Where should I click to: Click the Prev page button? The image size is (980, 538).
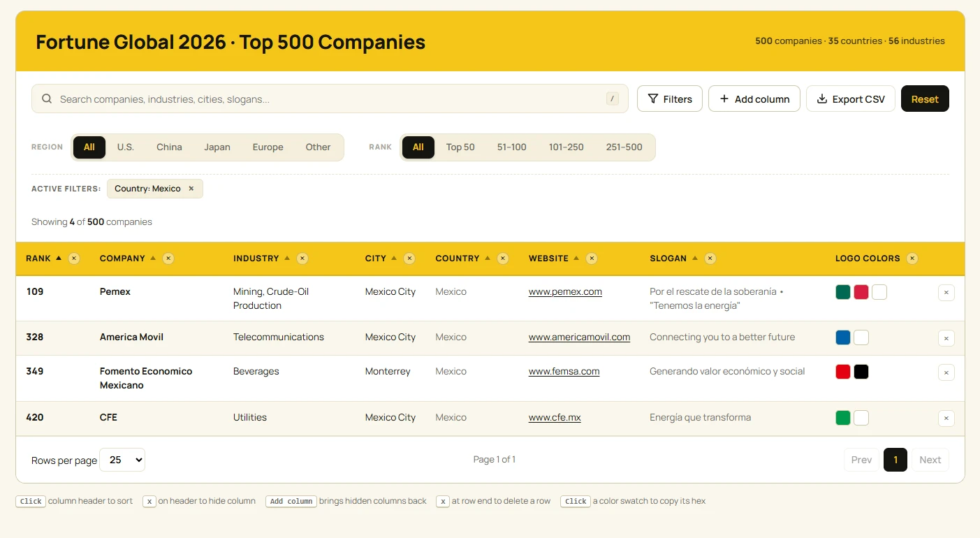click(862, 460)
